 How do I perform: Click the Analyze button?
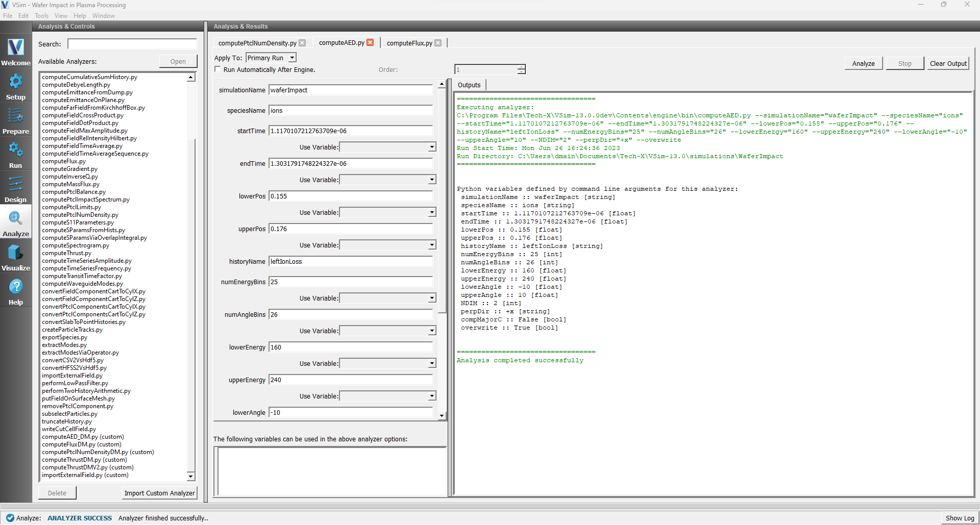(863, 63)
